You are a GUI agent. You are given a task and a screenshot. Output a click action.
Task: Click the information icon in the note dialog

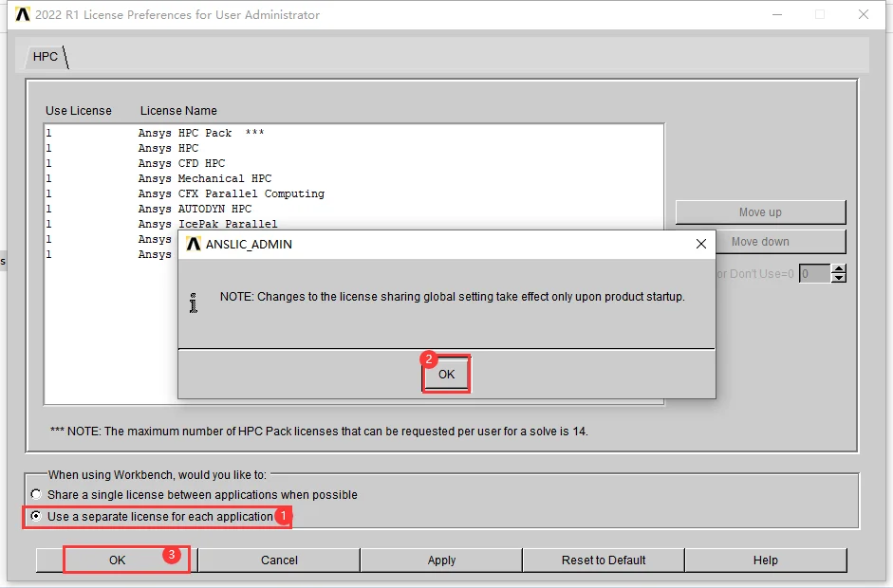coord(194,303)
